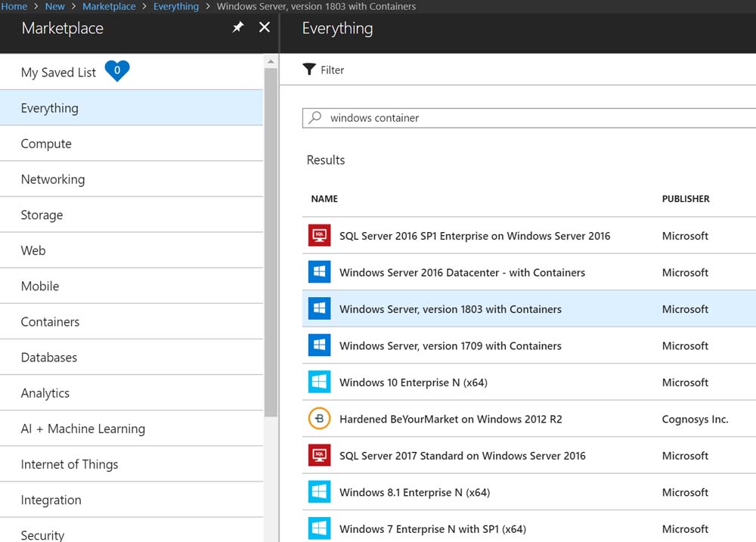Click Windows 10 Enterprise N icon
Image resolution: width=756 pixels, height=542 pixels.
(320, 382)
